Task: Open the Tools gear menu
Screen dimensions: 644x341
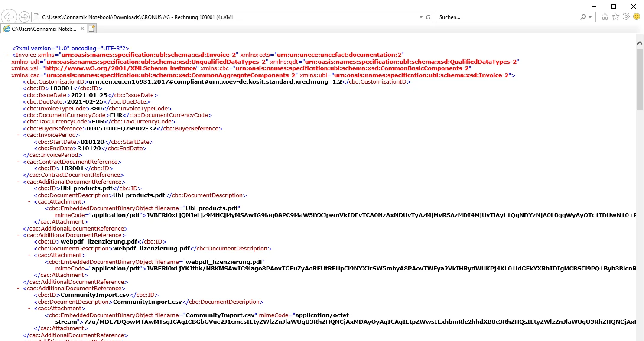Action: 626,17
